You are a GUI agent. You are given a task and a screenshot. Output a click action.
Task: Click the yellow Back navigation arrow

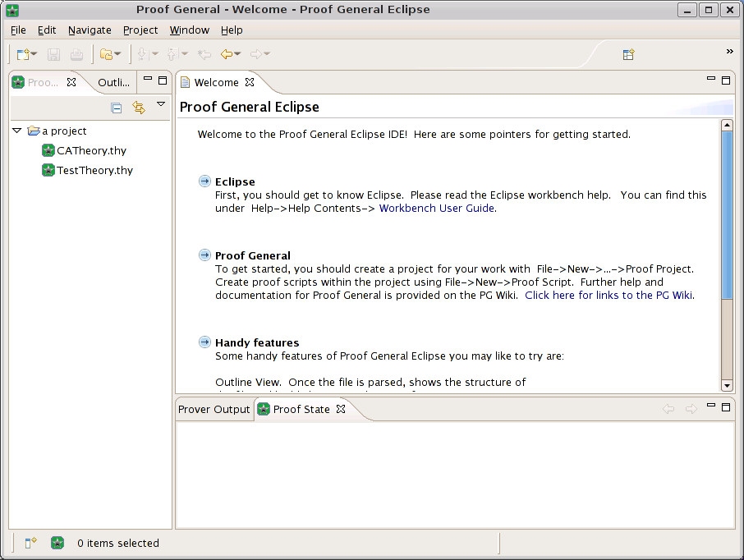point(227,54)
